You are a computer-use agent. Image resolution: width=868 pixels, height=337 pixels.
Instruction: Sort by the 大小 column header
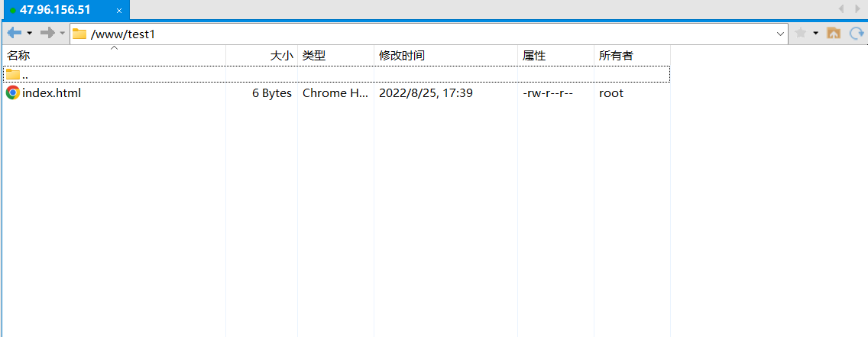[x=262, y=55]
